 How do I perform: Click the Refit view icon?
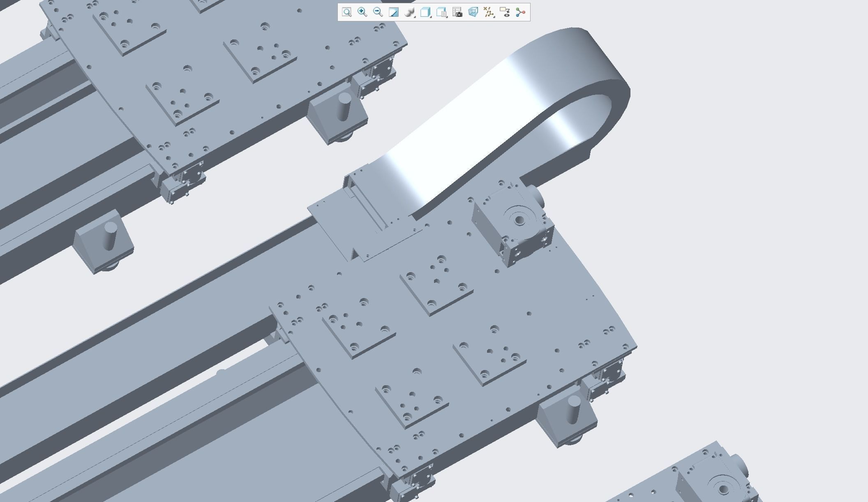347,12
